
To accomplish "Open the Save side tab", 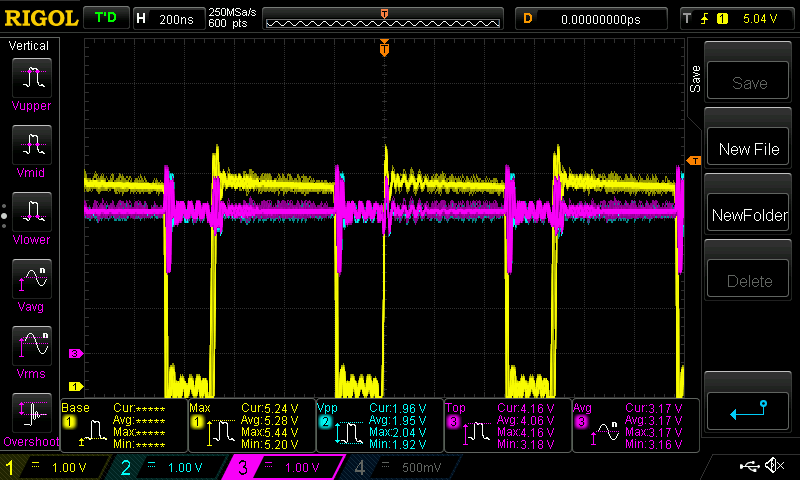I will tap(695, 79).
